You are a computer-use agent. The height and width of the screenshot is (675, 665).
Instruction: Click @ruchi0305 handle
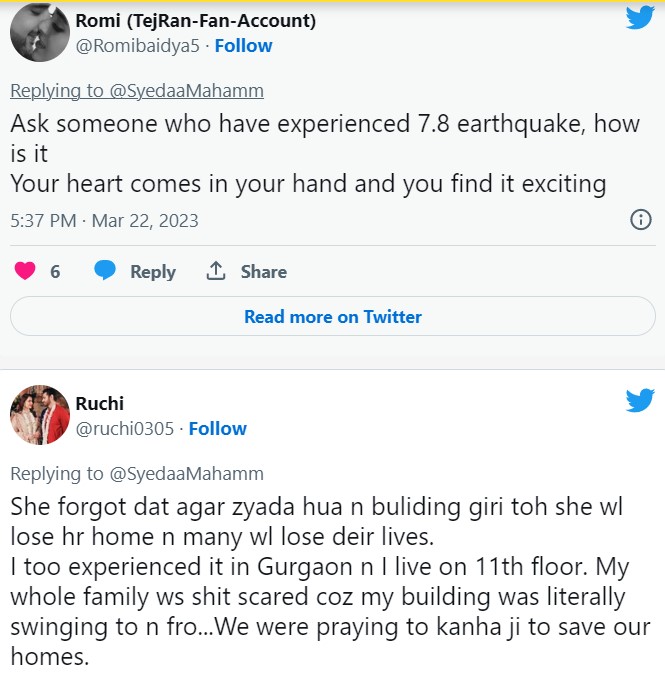tap(125, 428)
